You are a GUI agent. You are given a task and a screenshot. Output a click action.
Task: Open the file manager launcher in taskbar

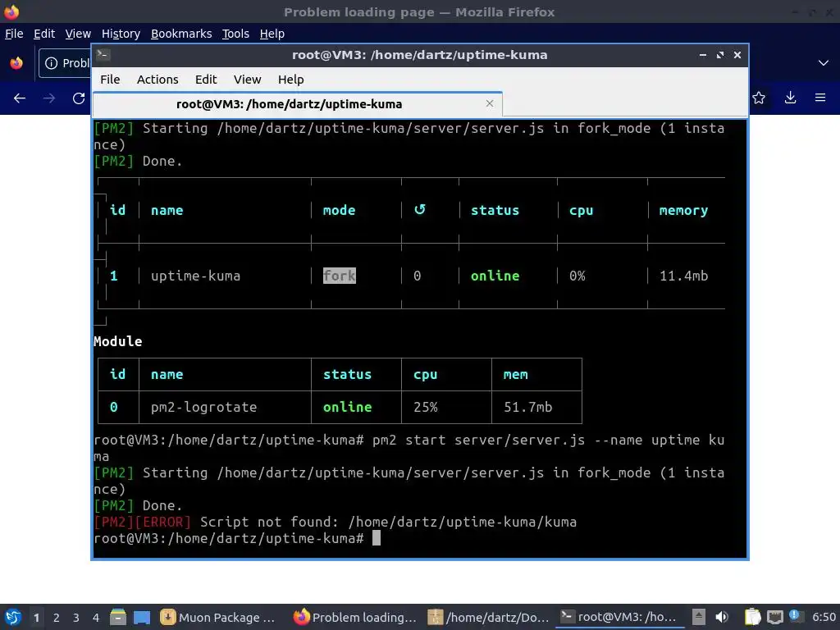click(118, 617)
